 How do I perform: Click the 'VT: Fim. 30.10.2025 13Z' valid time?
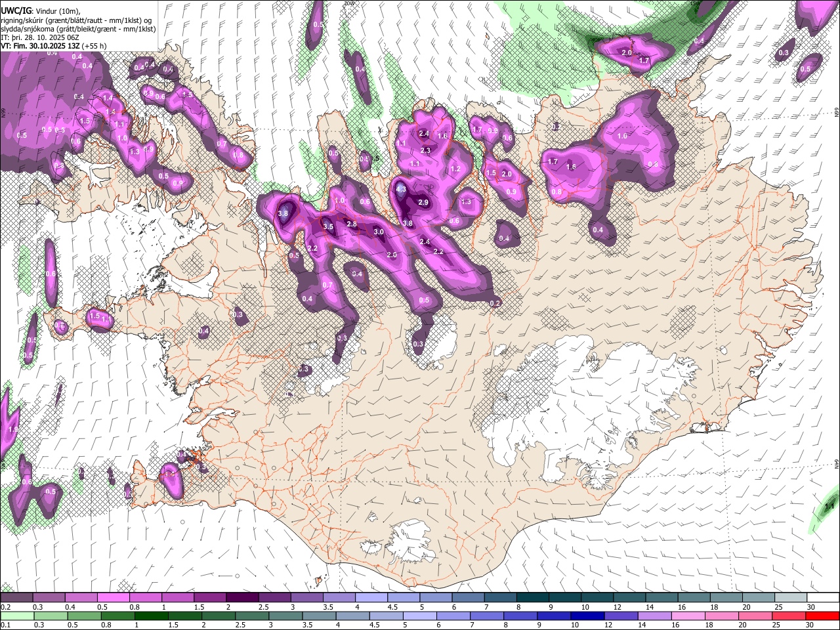40,47
